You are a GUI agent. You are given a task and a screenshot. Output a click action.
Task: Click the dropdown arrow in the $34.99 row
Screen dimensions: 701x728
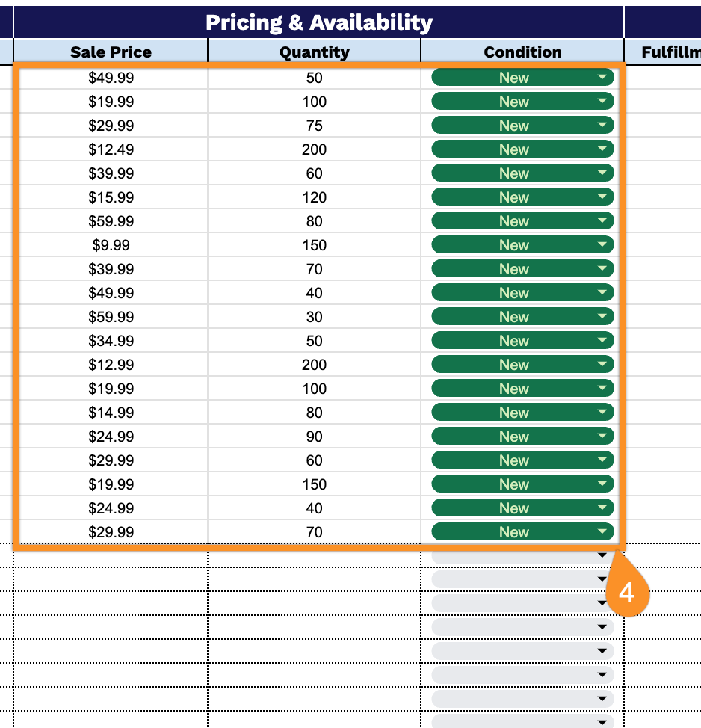point(602,341)
